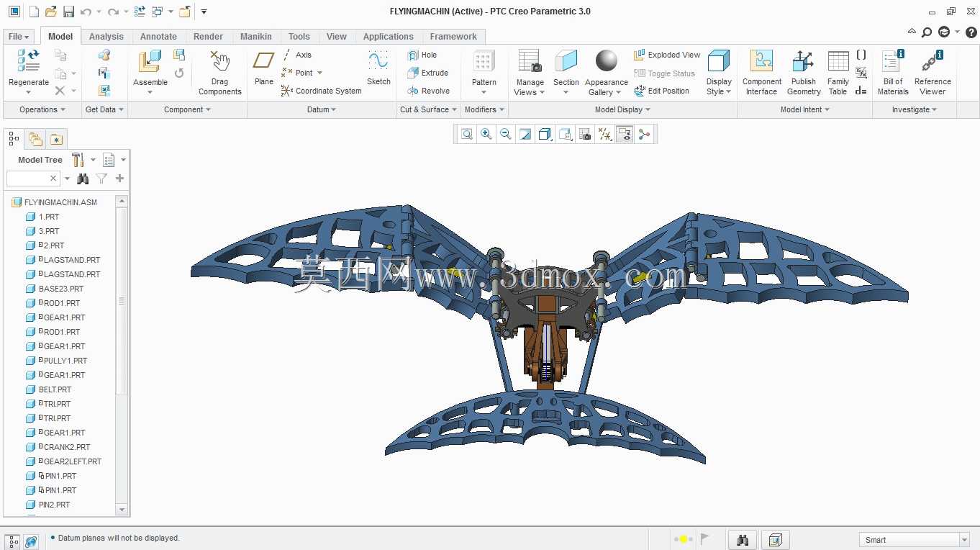The width and height of the screenshot is (980, 550).
Task: Click the Creo help question mark icon
Action: 971,32
